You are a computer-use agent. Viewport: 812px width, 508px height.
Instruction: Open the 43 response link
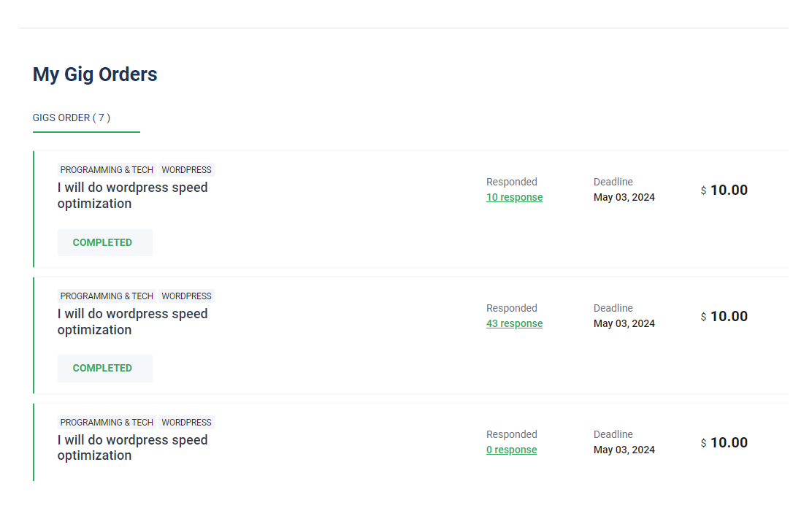(x=514, y=323)
